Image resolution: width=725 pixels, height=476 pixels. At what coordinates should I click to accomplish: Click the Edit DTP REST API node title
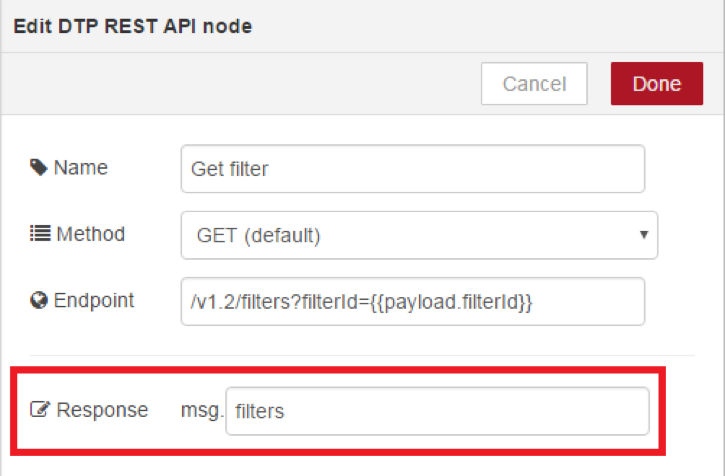[133, 26]
